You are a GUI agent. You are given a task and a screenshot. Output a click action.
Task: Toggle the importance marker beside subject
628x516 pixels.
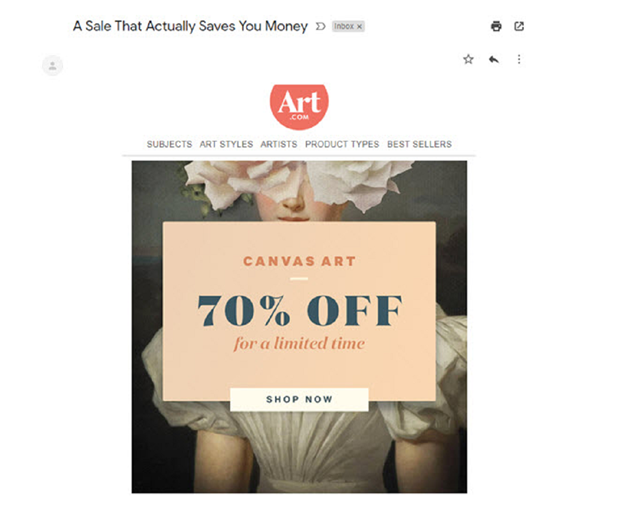320,26
